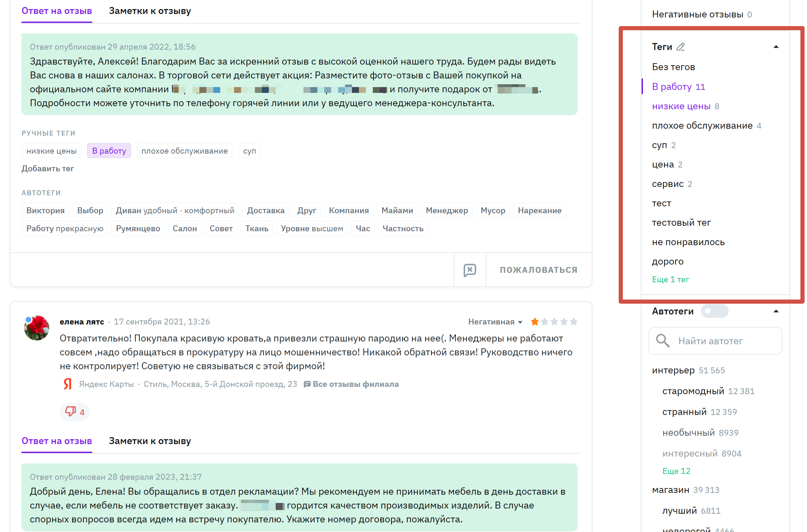Switch to top Заметки к отзыву tab

tap(150, 11)
